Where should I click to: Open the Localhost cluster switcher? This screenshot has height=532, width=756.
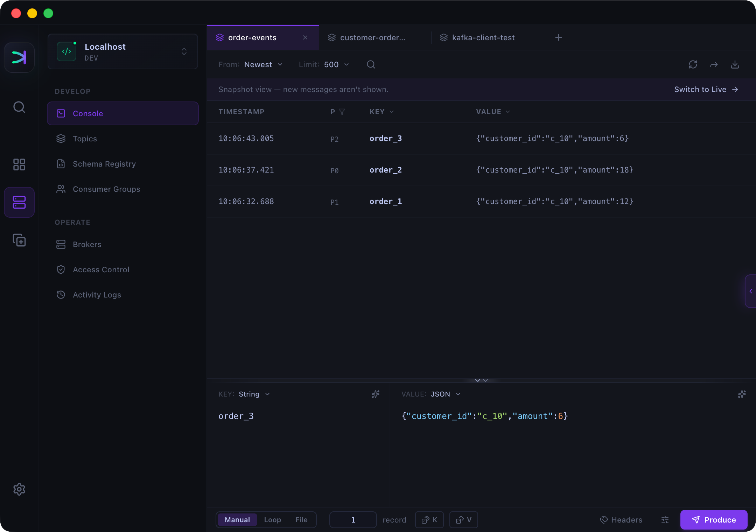(x=123, y=51)
